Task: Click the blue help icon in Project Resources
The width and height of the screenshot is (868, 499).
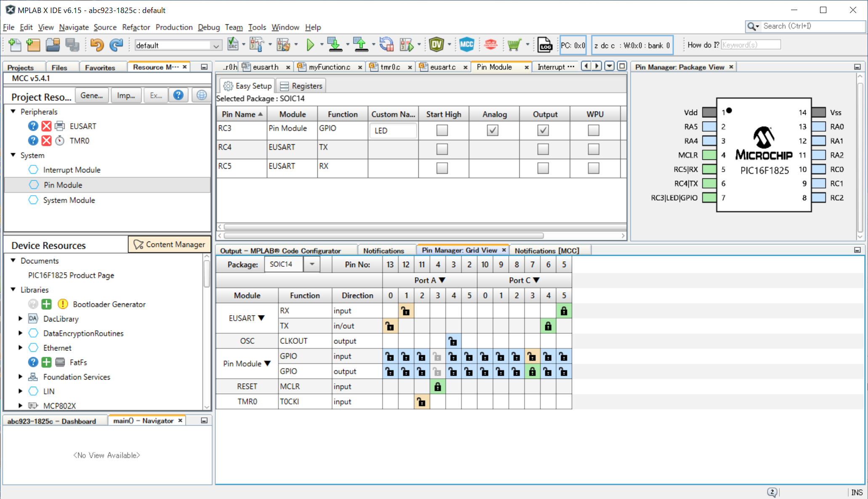Action: [178, 96]
